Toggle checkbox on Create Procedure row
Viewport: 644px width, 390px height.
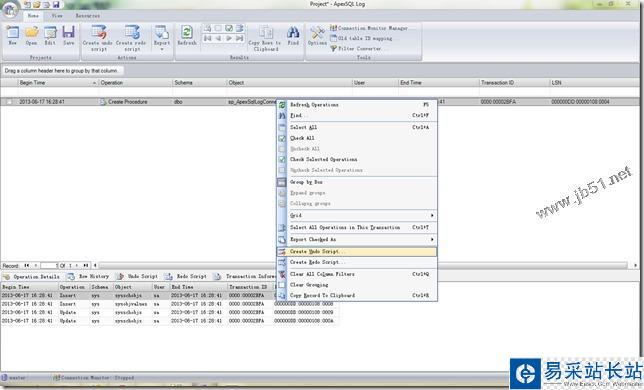coord(9,102)
